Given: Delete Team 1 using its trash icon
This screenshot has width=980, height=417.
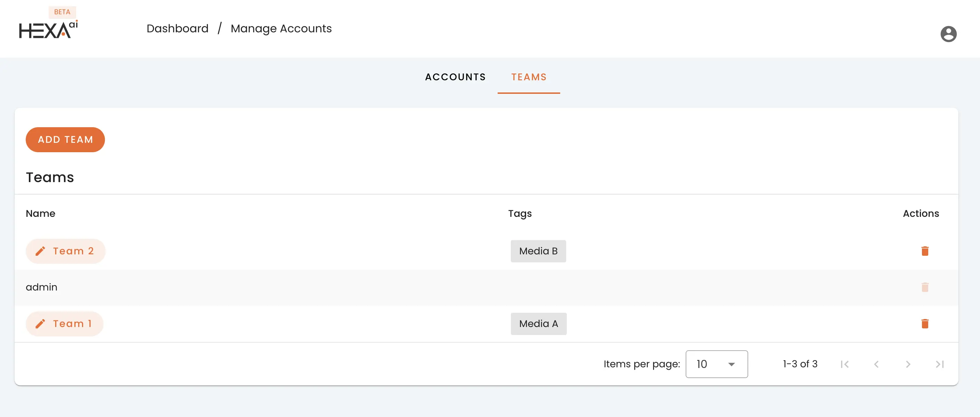Looking at the screenshot, I should (925, 324).
